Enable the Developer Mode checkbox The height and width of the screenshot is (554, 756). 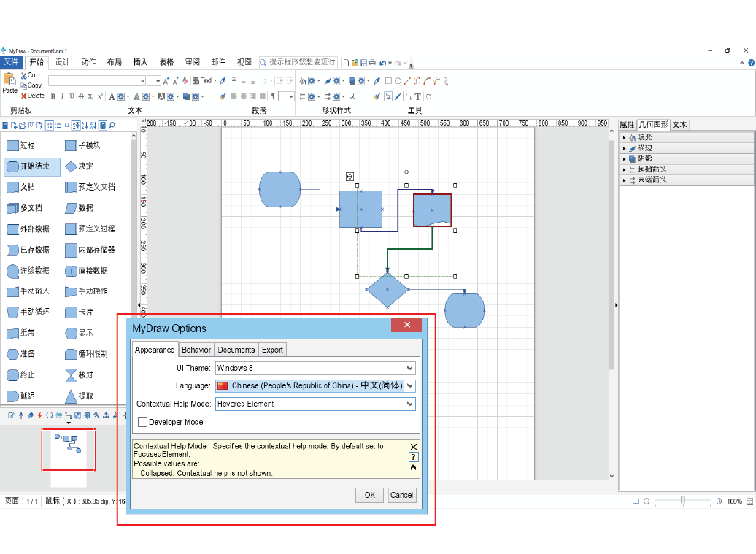click(x=143, y=422)
